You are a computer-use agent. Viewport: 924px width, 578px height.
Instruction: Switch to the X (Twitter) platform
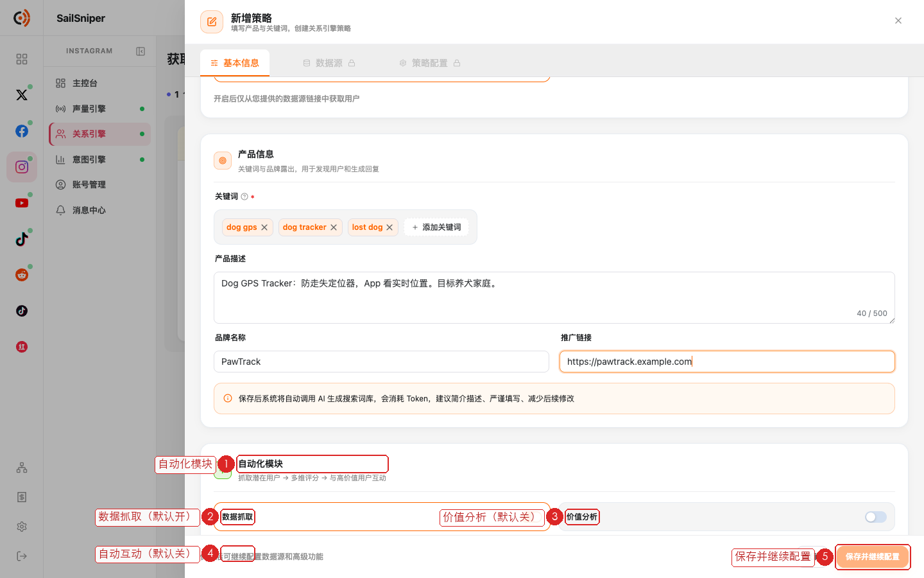(22, 95)
